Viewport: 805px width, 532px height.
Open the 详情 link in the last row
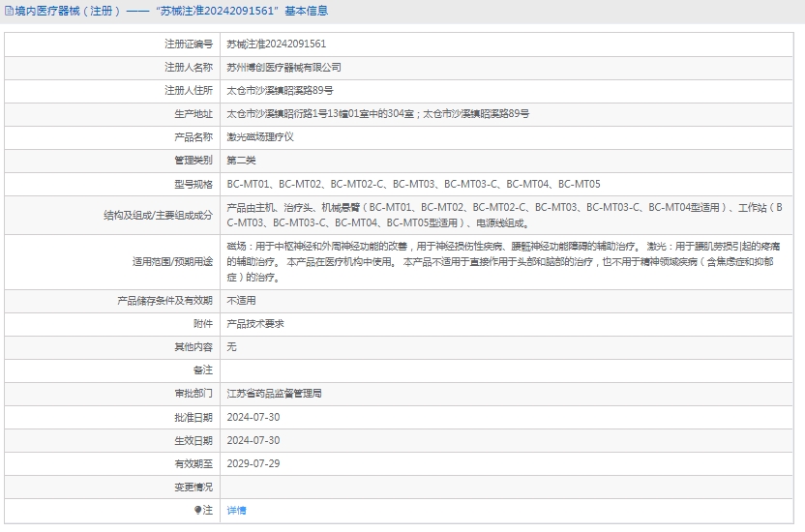tap(236, 510)
